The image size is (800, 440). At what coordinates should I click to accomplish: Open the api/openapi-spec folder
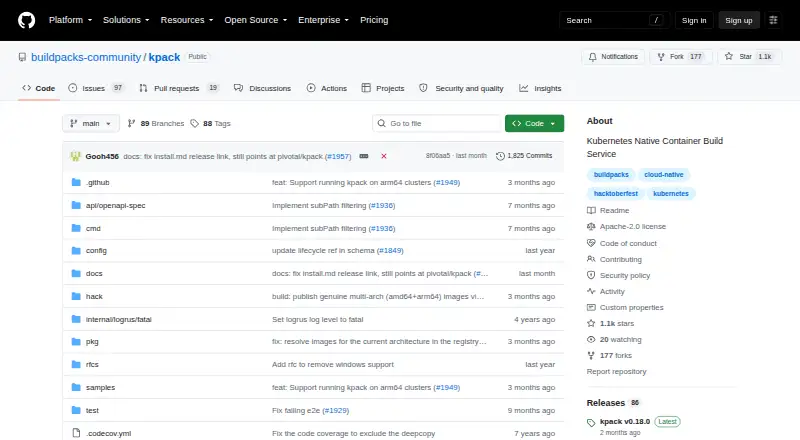pos(115,205)
